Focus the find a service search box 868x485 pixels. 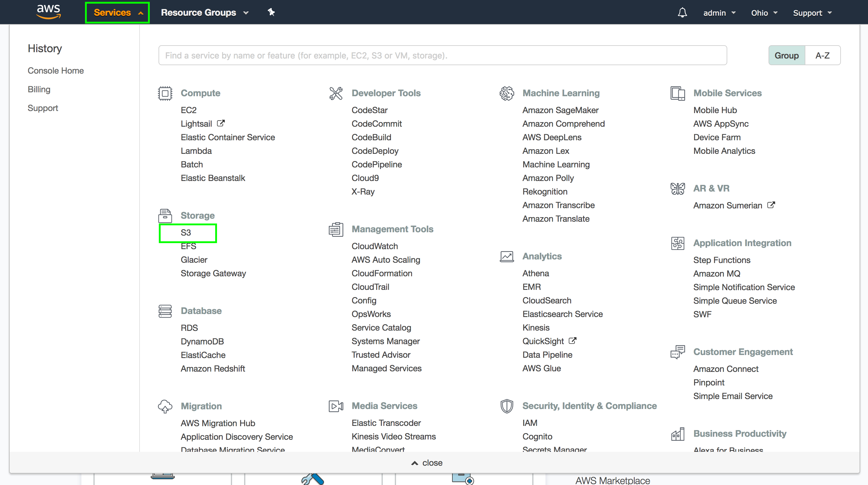pos(442,55)
